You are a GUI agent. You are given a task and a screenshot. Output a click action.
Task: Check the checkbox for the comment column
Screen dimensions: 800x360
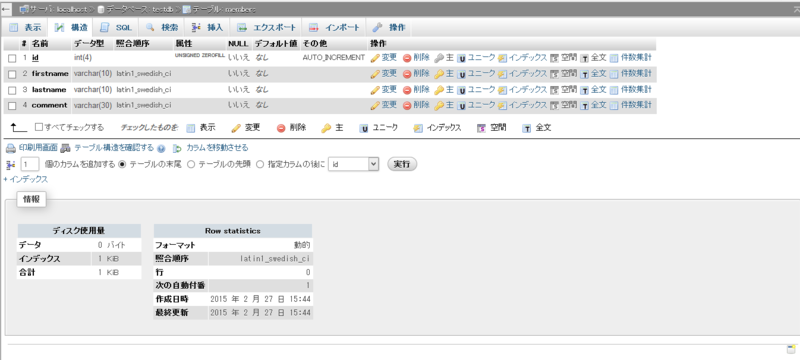pos(12,106)
